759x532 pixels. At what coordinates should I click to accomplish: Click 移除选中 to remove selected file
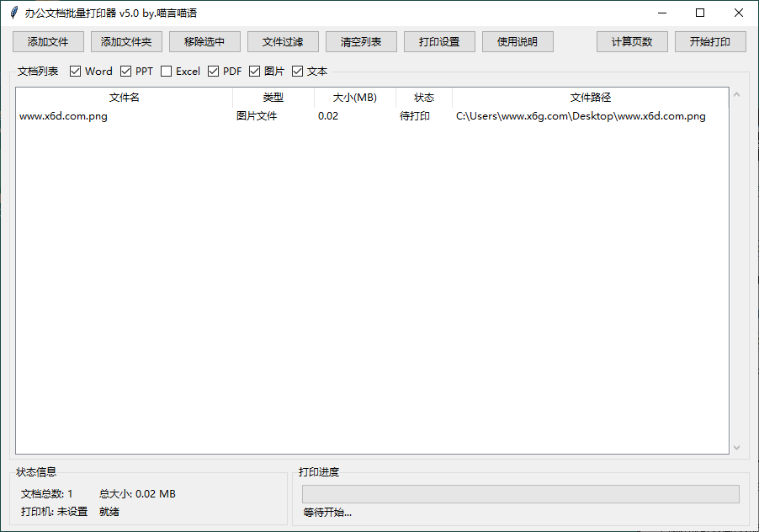click(204, 41)
